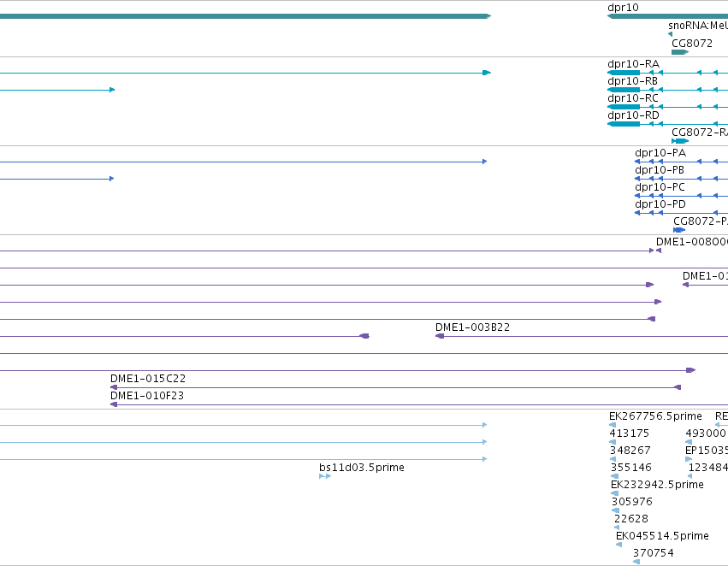
Task: Click the dpr10 gene label
Action: pos(623,8)
